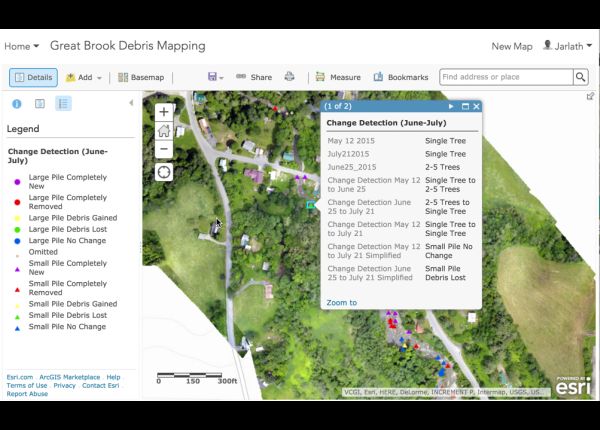Click the Esri.com footer link
Image resolution: width=600 pixels, height=430 pixels.
(20, 377)
